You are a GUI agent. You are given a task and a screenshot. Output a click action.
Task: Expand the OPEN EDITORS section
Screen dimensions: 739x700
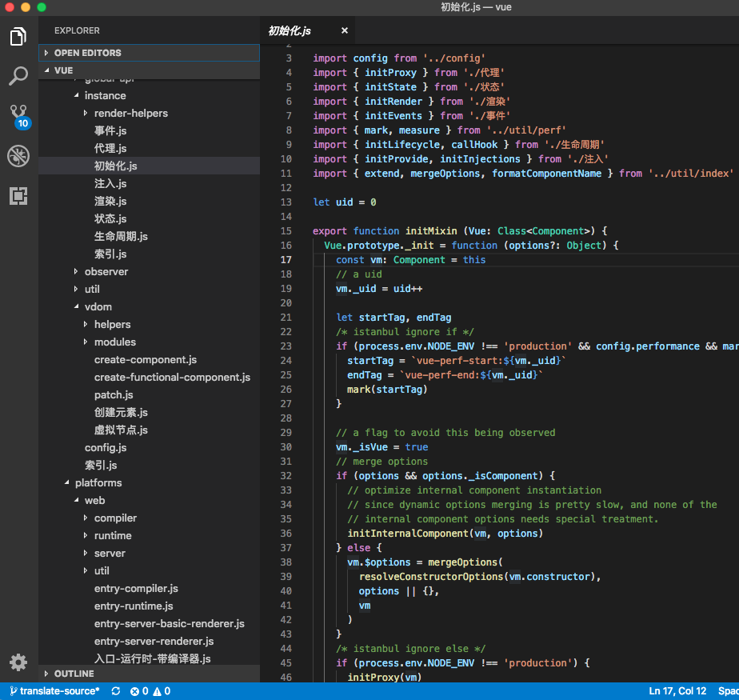[x=149, y=53]
